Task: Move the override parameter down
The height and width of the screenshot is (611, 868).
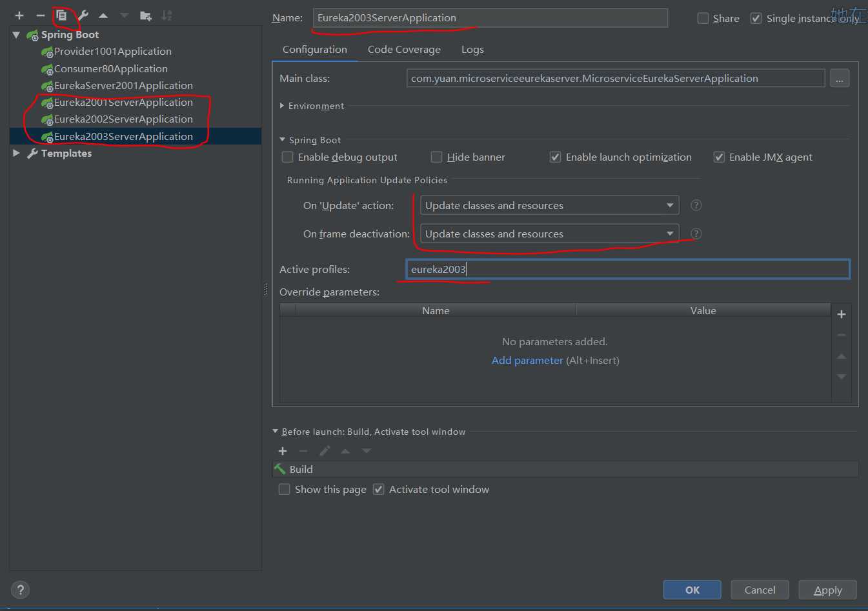Action: (842, 377)
